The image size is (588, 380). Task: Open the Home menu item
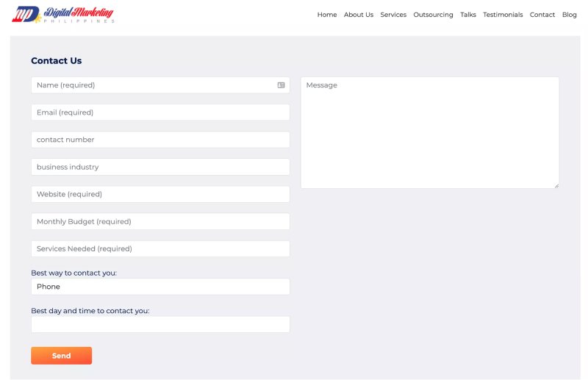click(x=327, y=15)
